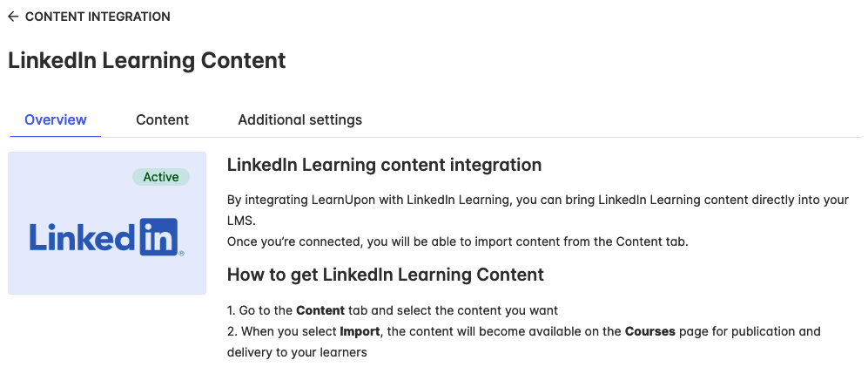Screen dimensions: 868x367
Task: Click the back arrow icon
Action: coord(13,17)
